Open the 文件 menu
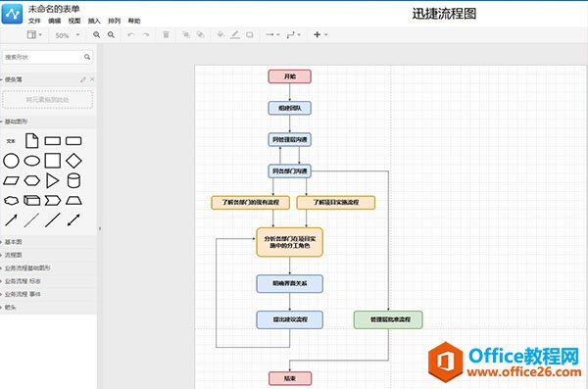The height and width of the screenshot is (389, 588). pyautogui.click(x=34, y=21)
